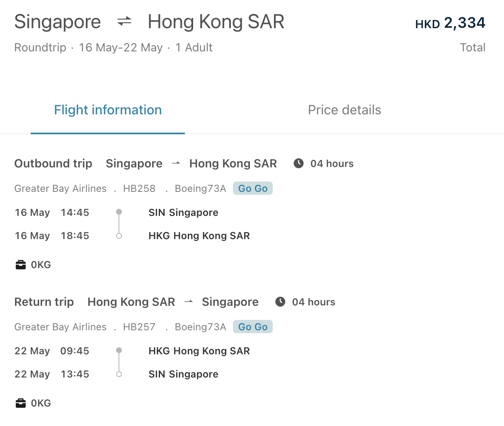Click the HKD 2,334 total price
Image resolution: width=504 pixels, height=426 pixels.
450,23
